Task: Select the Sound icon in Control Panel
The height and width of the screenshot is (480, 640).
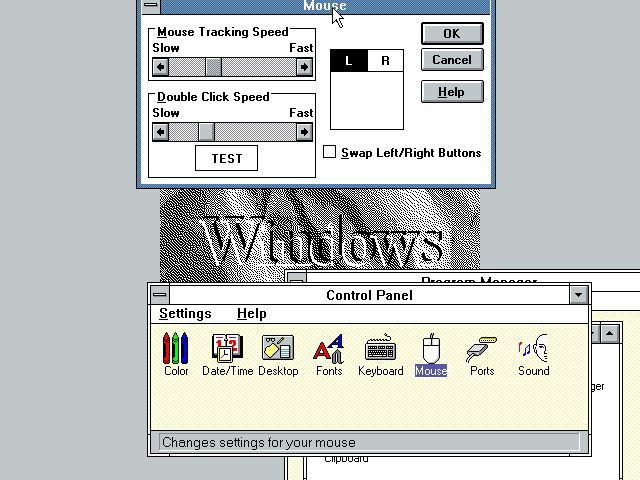Action: point(533,354)
